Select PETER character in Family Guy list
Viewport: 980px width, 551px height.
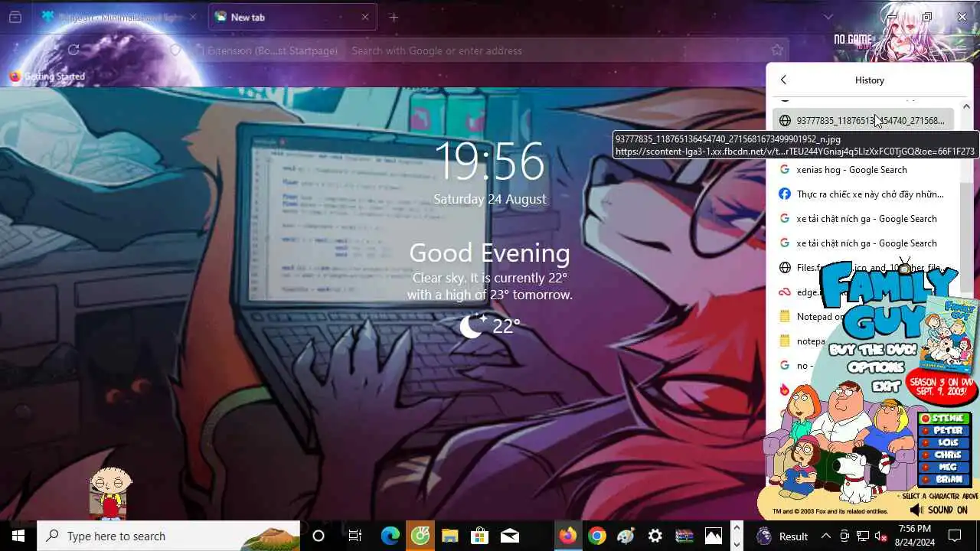(x=946, y=431)
